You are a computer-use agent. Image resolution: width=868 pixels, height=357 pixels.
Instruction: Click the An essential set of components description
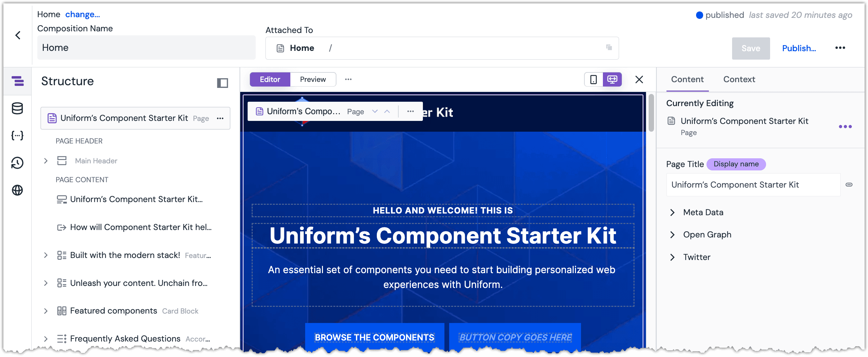[442, 278]
